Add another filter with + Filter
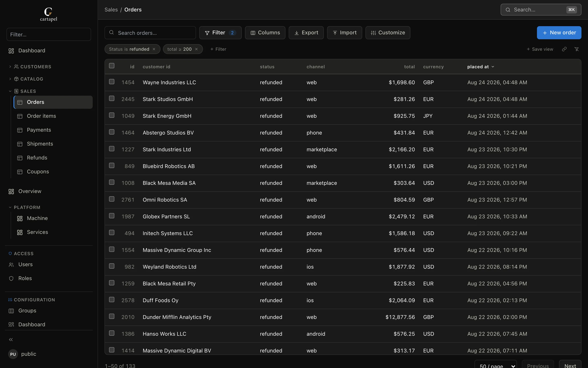This screenshot has height=368, width=588. pyautogui.click(x=218, y=49)
